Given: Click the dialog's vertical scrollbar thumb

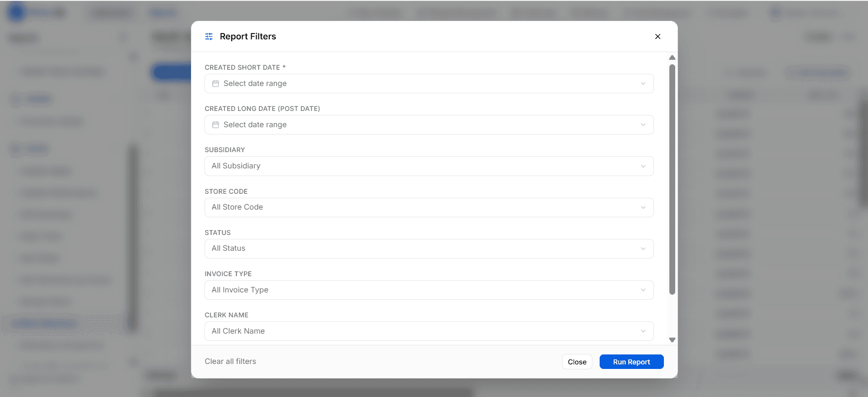Looking at the screenshot, I should [672, 179].
